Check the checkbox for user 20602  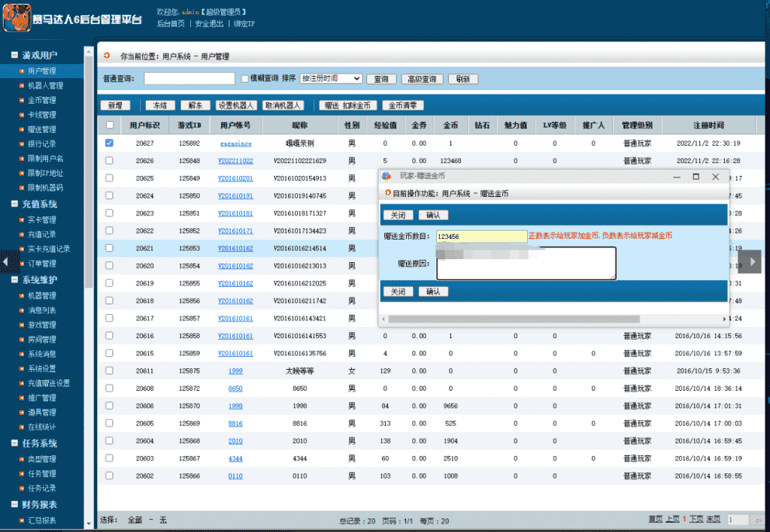pyautogui.click(x=110, y=476)
